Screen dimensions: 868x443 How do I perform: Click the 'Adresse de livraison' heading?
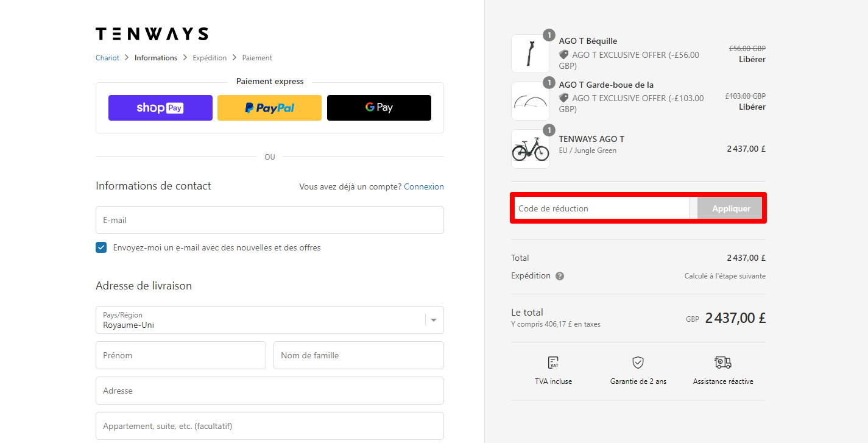[144, 286]
